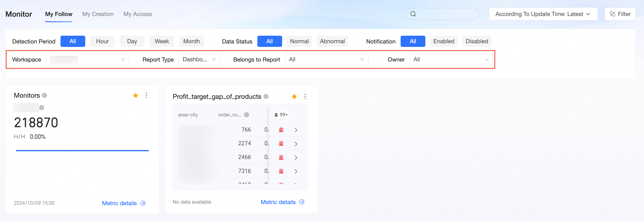Unfollow Monitors card via star icon
This screenshot has height=221, width=644.
(135, 95)
